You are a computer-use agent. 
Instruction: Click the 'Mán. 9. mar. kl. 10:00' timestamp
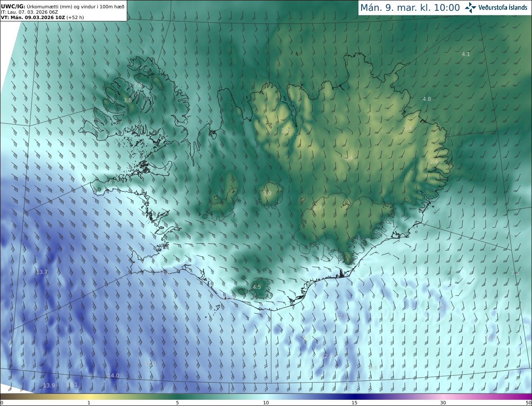click(410, 7)
